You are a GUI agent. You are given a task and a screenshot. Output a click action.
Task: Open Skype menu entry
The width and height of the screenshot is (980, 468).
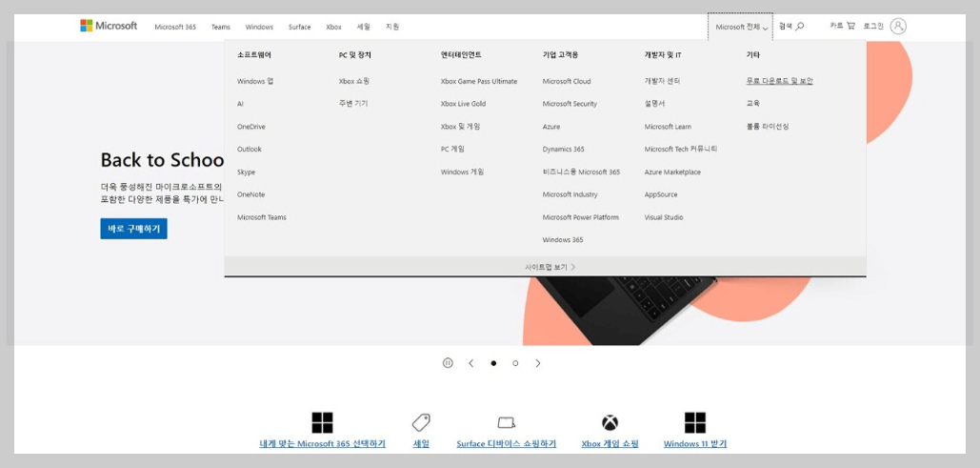click(247, 173)
